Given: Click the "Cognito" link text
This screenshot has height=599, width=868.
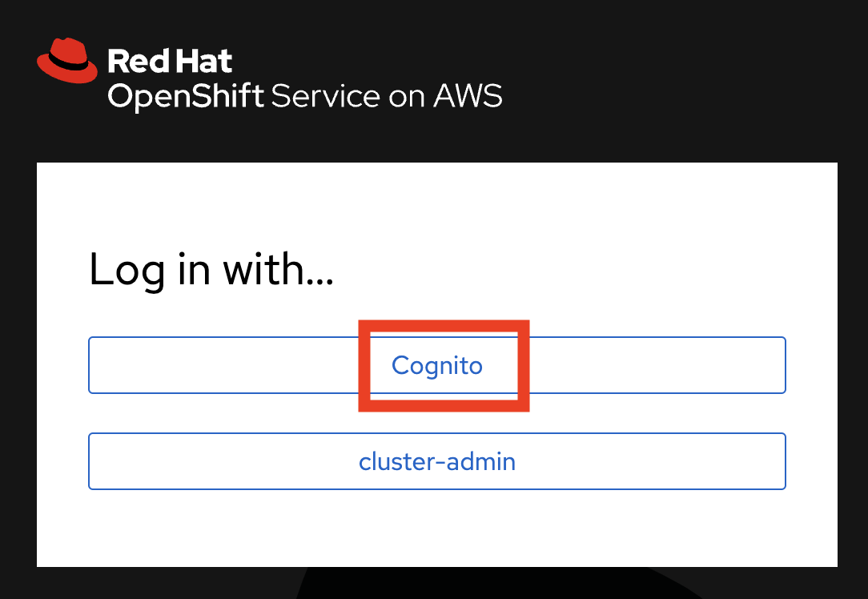Looking at the screenshot, I should [437, 366].
